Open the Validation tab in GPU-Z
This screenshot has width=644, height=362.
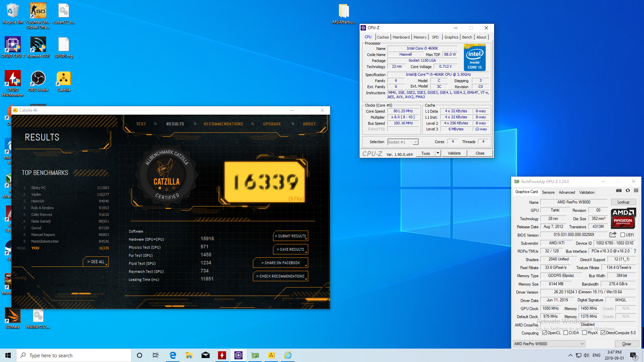tap(587, 192)
